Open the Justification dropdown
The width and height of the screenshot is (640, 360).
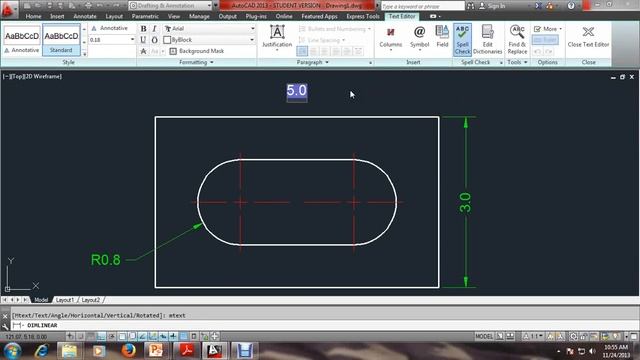277,38
